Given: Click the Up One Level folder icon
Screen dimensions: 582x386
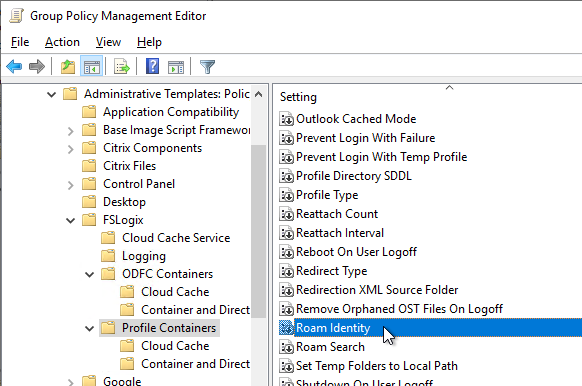Looking at the screenshot, I should click(x=68, y=67).
